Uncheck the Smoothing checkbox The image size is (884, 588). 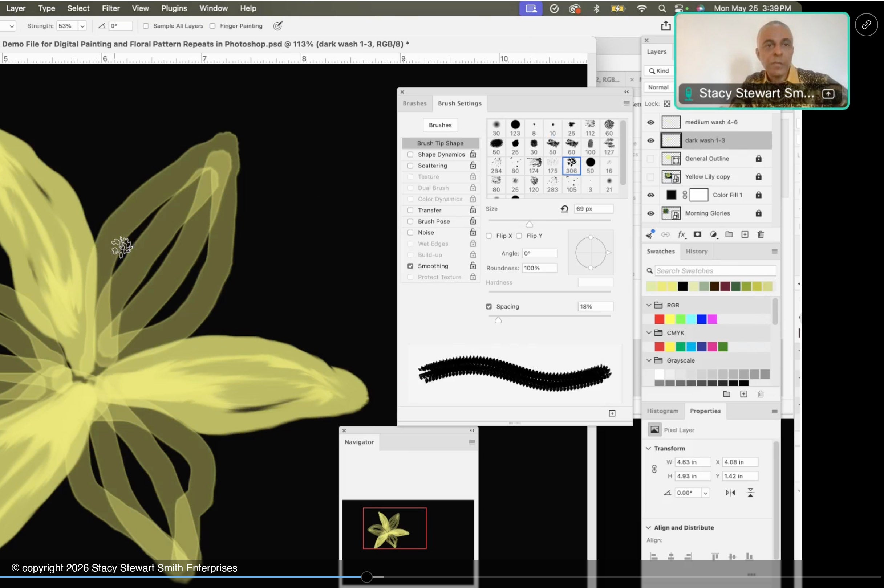[410, 266]
